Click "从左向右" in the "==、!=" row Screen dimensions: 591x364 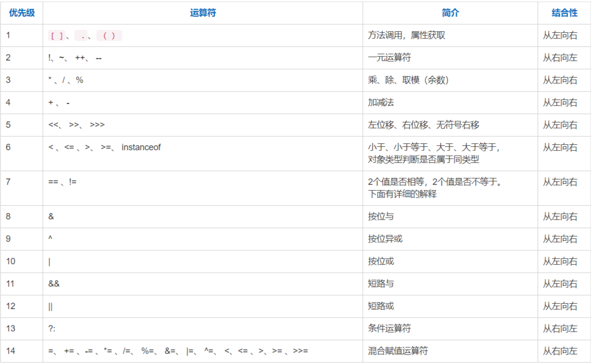[x=560, y=182]
